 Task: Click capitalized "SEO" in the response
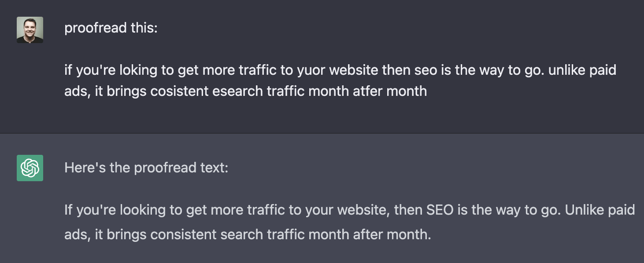[440, 210]
